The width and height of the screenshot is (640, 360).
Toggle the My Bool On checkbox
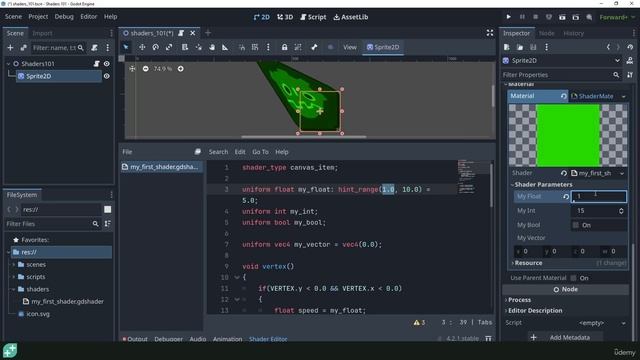pyautogui.click(x=576, y=225)
